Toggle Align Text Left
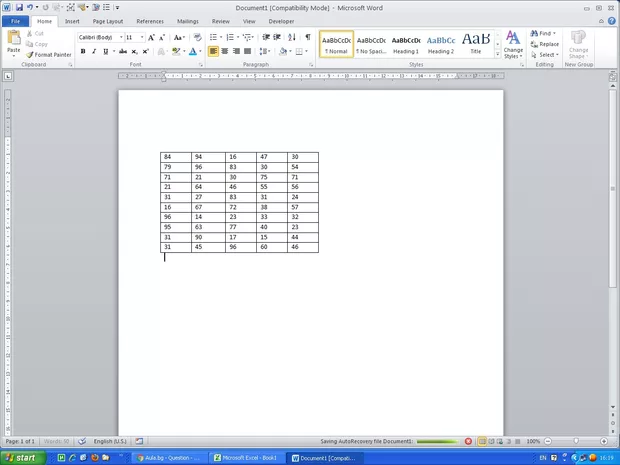This screenshot has width=620, height=465. (x=213, y=51)
